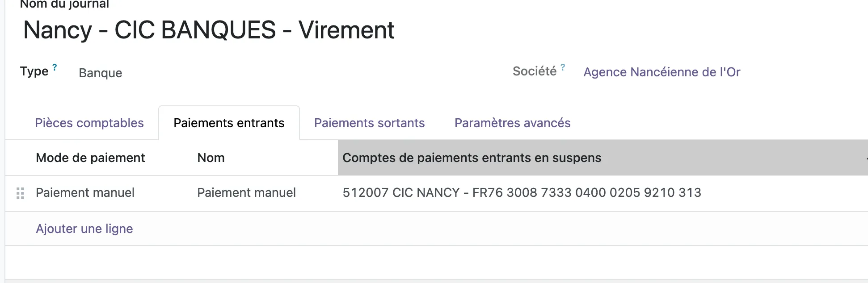Click the drag handle of Paiement manuel row

click(x=20, y=193)
